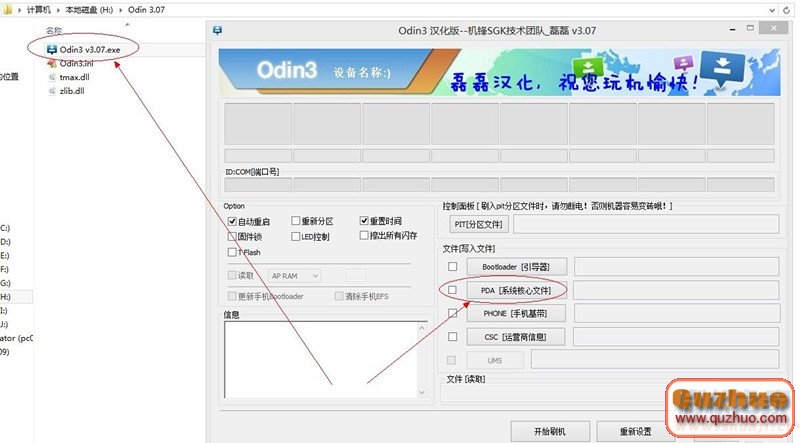Click the folder icon in address bar
The image size is (800, 443).
[x=7, y=9]
